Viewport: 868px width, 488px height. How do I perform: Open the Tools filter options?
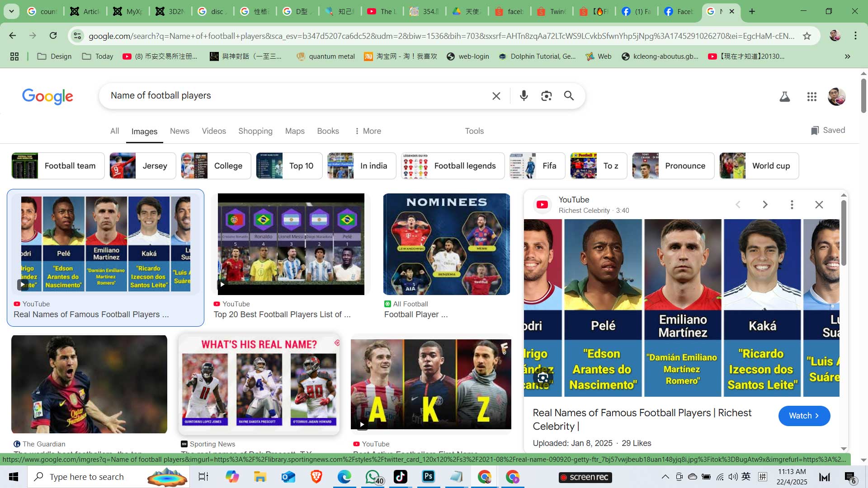click(474, 131)
